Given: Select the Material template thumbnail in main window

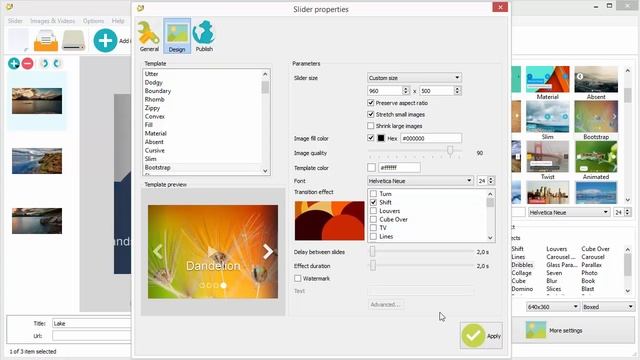Looking at the screenshot, I should click(547, 79).
